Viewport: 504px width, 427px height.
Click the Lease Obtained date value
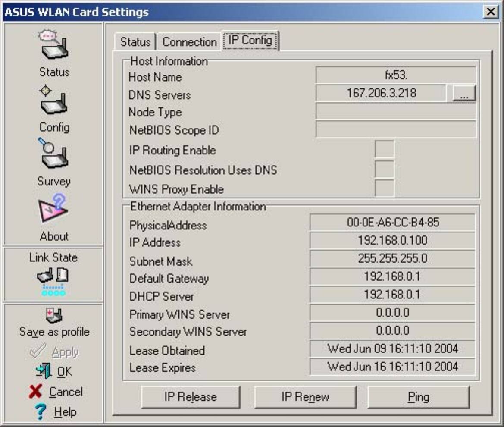click(392, 349)
